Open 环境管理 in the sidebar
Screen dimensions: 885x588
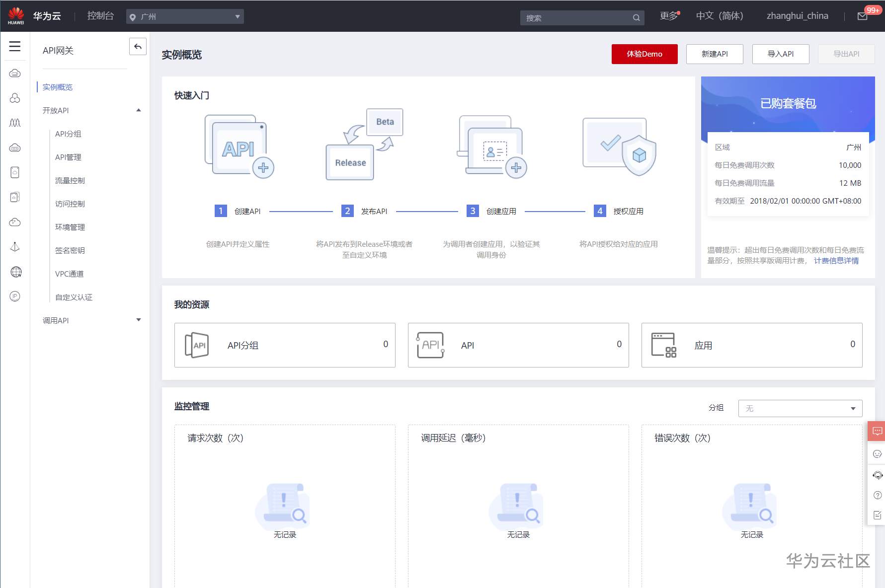[70, 227]
